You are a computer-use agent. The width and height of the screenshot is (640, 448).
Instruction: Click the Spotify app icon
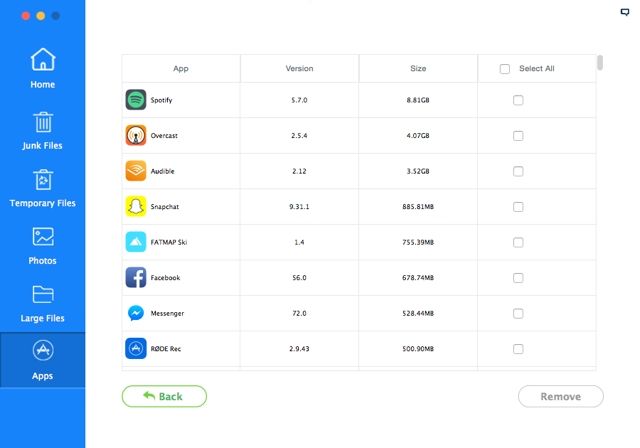(x=136, y=100)
